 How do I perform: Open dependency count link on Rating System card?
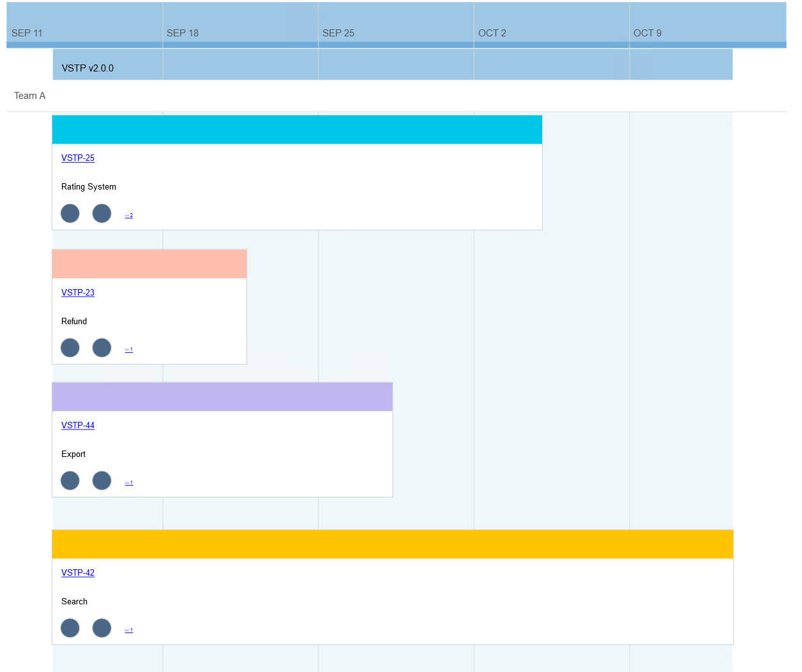[129, 216]
